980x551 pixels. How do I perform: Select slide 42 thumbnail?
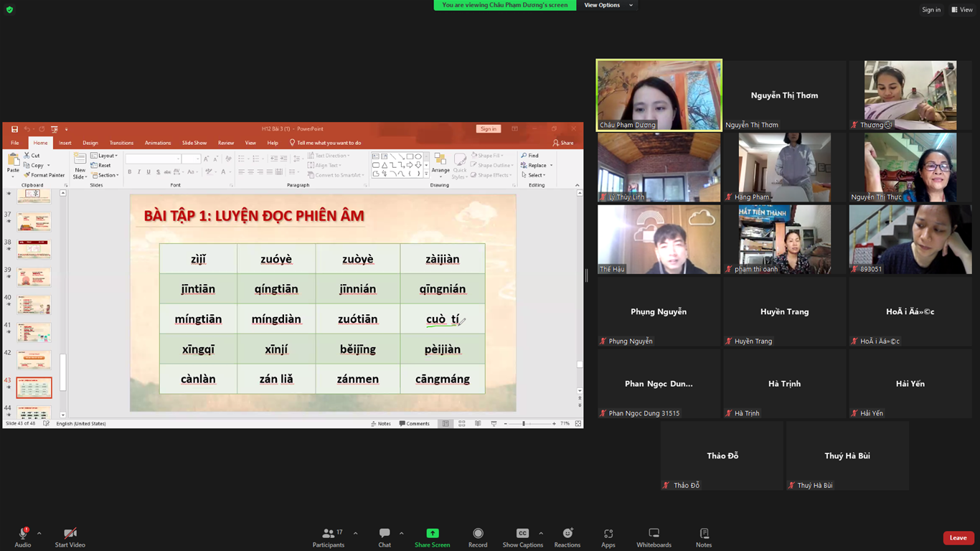[34, 360]
